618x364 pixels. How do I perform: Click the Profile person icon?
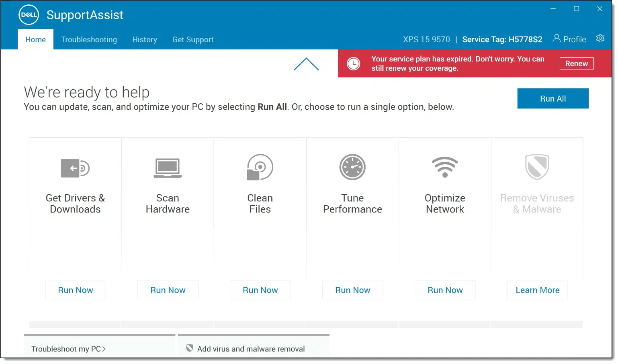click(557, 38)
